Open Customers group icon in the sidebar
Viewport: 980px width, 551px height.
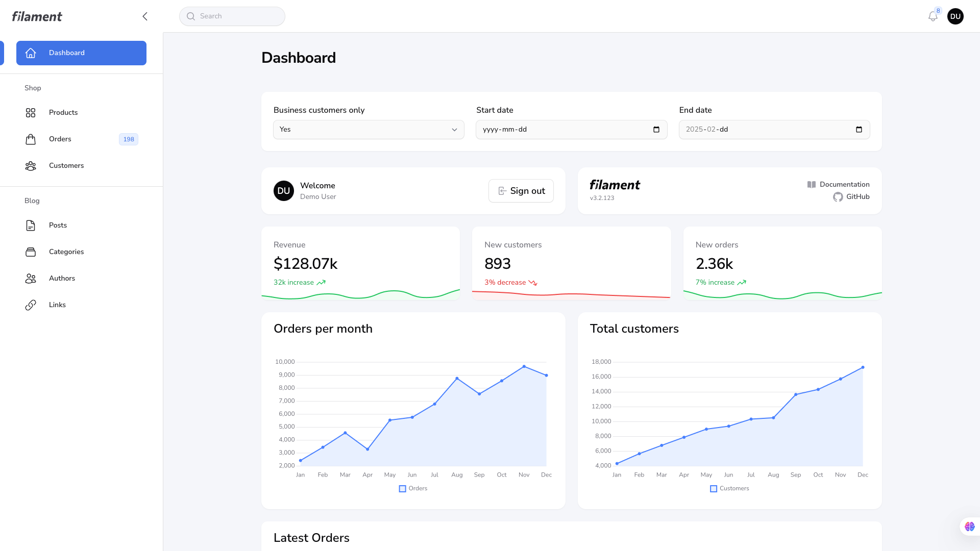pos(31,166)
